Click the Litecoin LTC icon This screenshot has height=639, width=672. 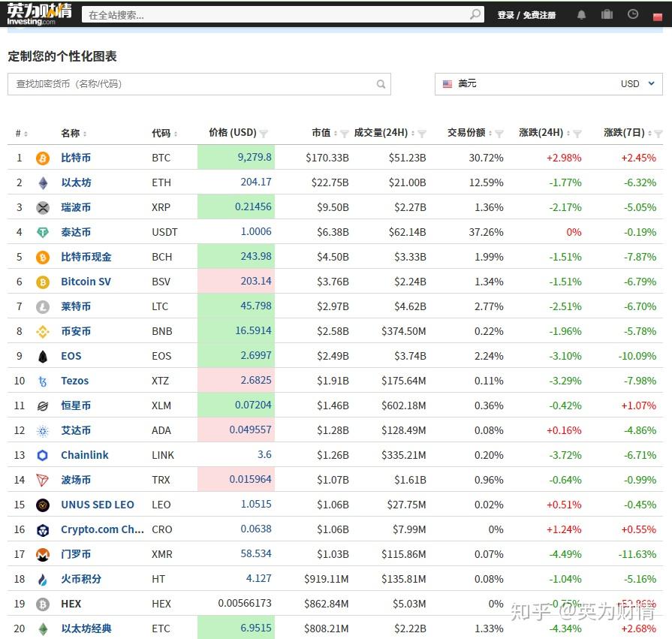click(x=43, y=307)
